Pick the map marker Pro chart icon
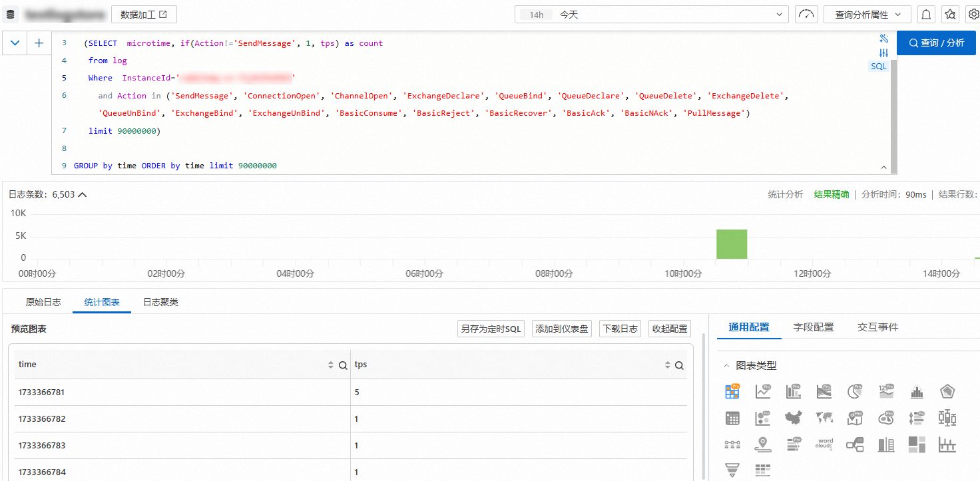Viewport: 980px width, 481px height. (856, 418)
